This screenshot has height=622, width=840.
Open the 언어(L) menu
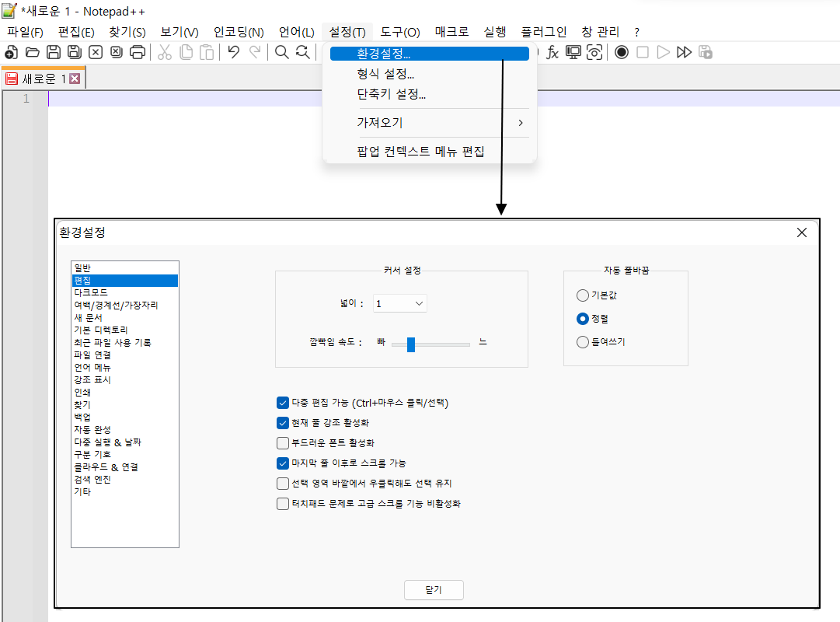296,32
